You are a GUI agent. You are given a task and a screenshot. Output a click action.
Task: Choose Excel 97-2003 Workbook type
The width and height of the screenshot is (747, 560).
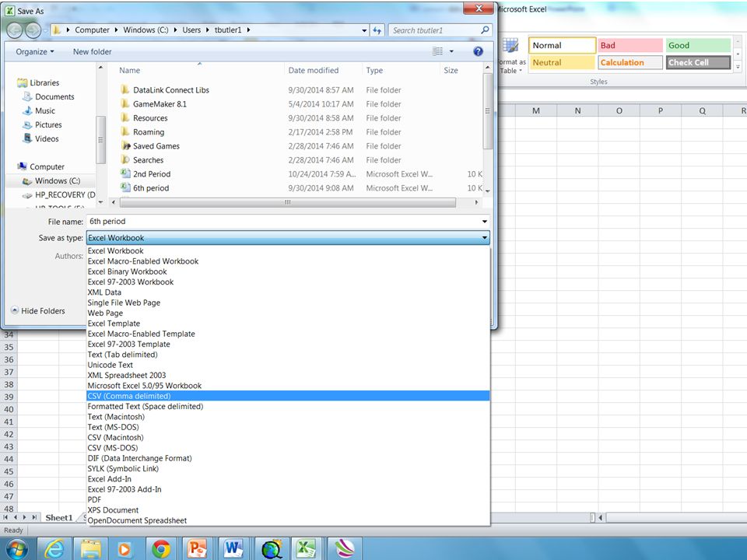coord(288,282)
